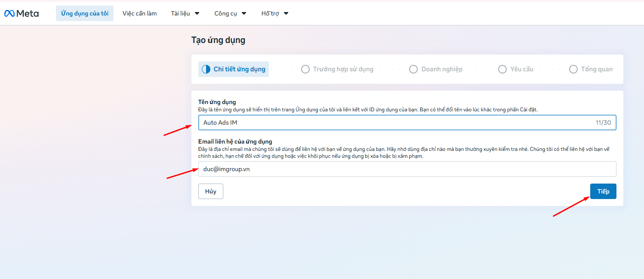Click the Hủy button
The image size is (644, 279).
click(x=211, y=191)
